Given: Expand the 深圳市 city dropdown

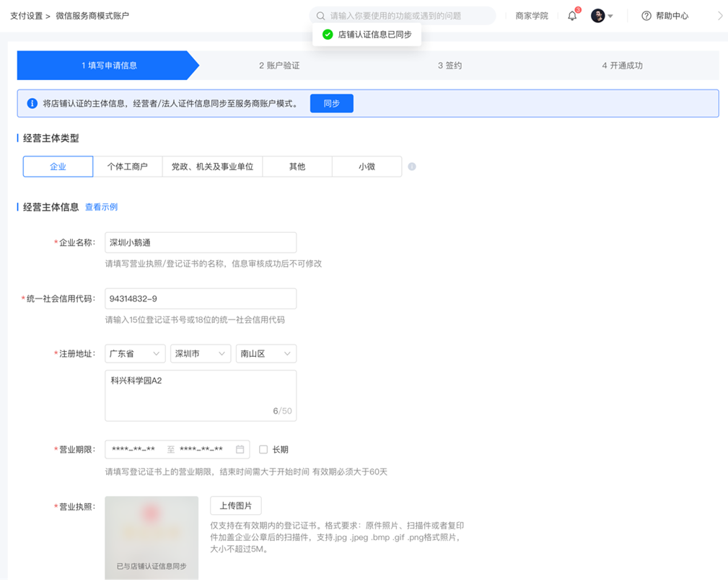Looking at the screenshot, I should (201, 353).
